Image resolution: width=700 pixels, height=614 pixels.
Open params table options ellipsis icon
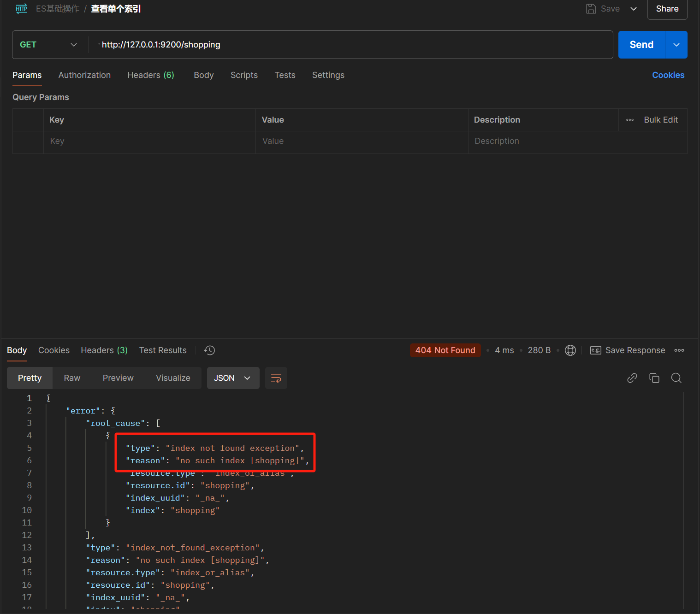tap(630, 120)
